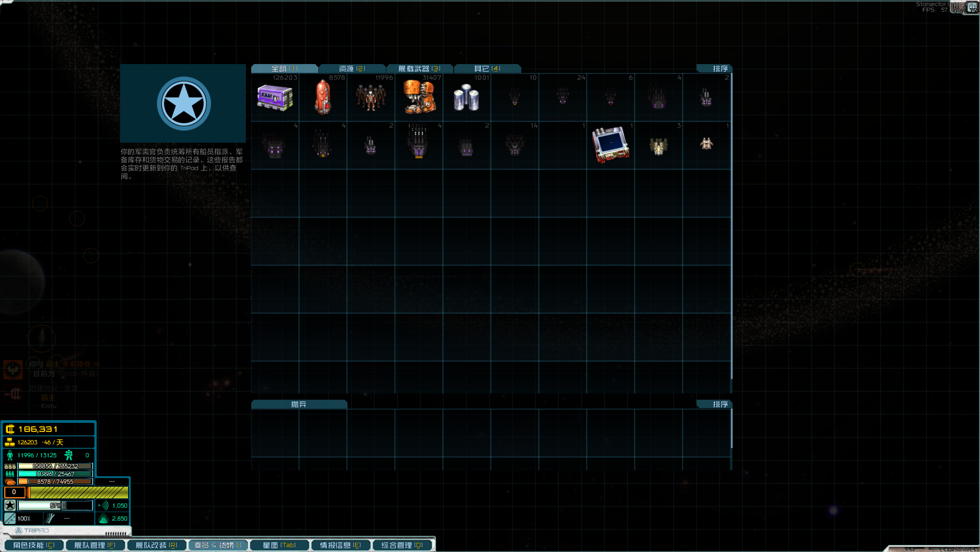Image resolution: width=980 pixels, height=552 pixels.
Task: Click the crew capacity bar showing 25467
Action: [x=55, y=474]
